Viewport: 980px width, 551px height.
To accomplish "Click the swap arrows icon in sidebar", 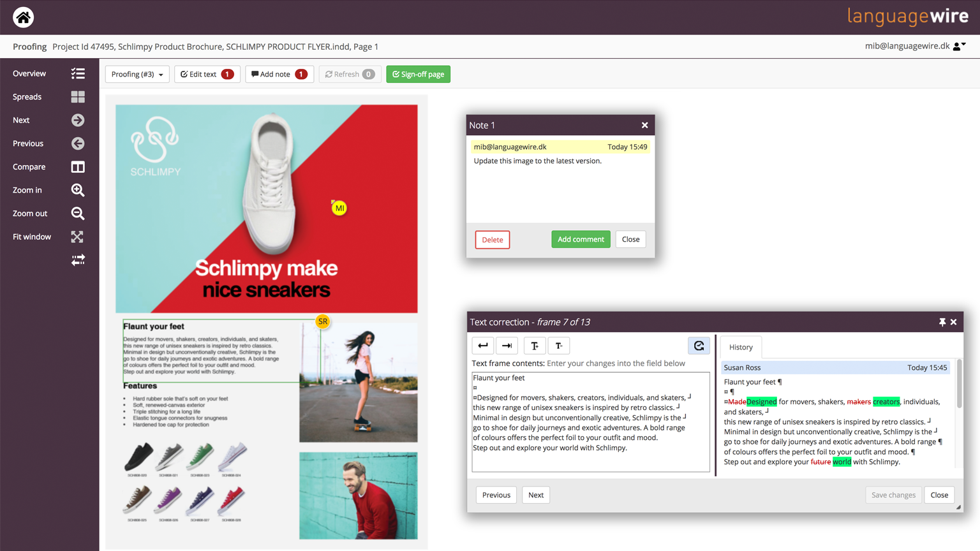I will (x=78, y=260).
